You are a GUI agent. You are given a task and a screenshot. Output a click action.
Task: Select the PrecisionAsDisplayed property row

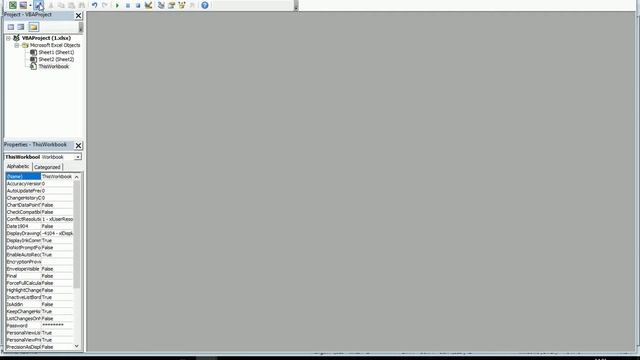tap(40, 347)
